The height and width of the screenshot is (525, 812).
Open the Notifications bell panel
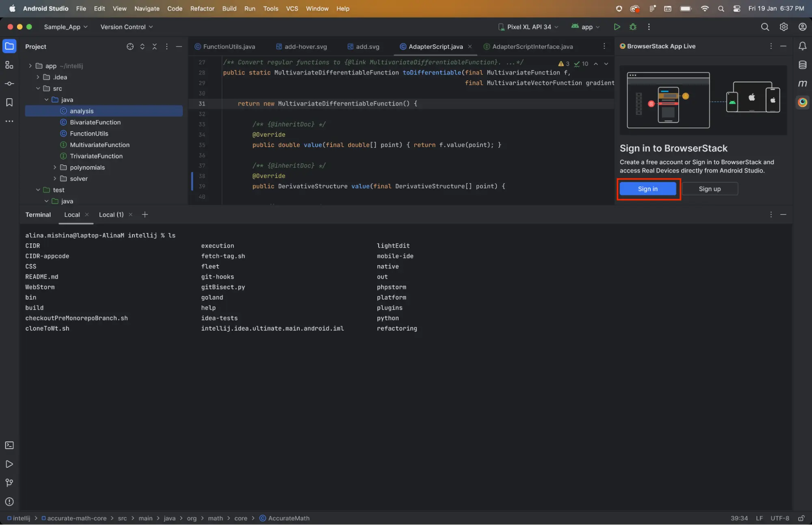click(x=802, y=46)
